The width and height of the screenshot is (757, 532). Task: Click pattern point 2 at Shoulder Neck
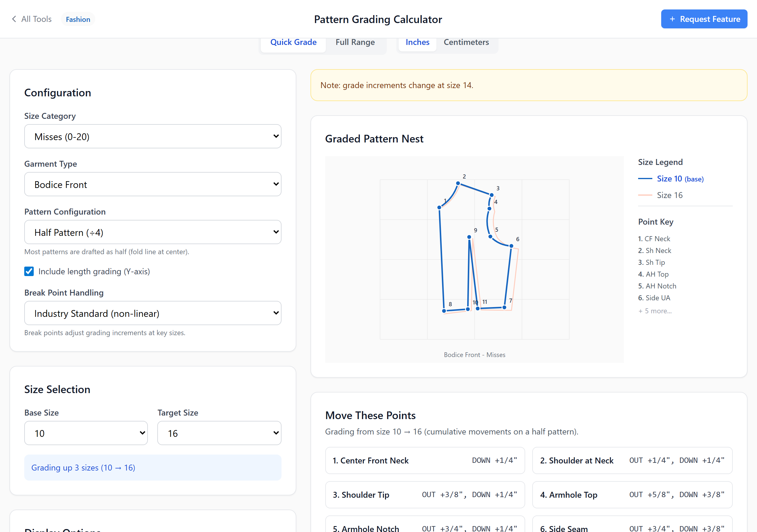(x=458, y=183)
